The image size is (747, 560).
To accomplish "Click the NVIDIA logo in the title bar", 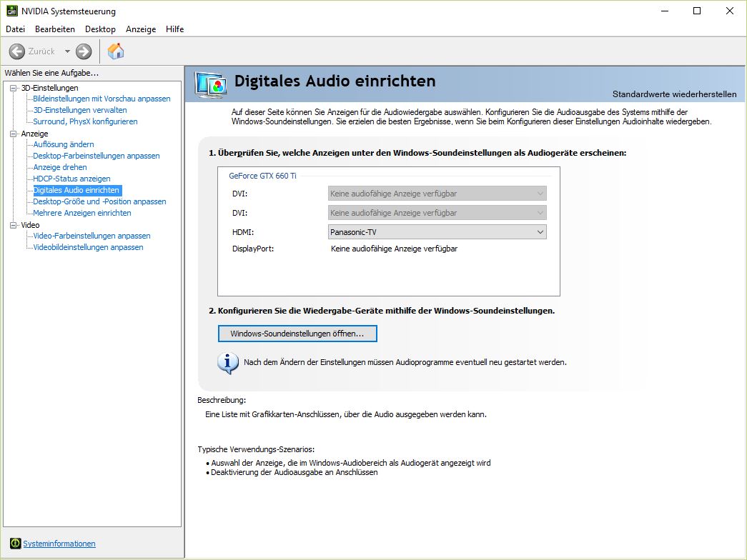I will click(x=12, y=11).
